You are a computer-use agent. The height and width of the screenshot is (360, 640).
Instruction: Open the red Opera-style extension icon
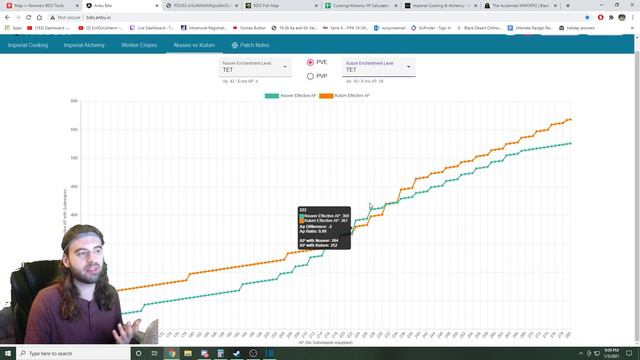coord(600,18)
